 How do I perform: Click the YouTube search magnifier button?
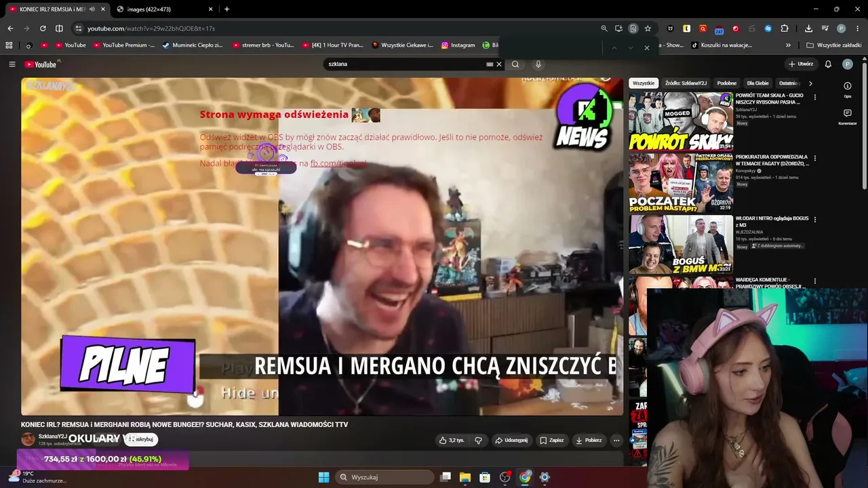coord(515,64)
